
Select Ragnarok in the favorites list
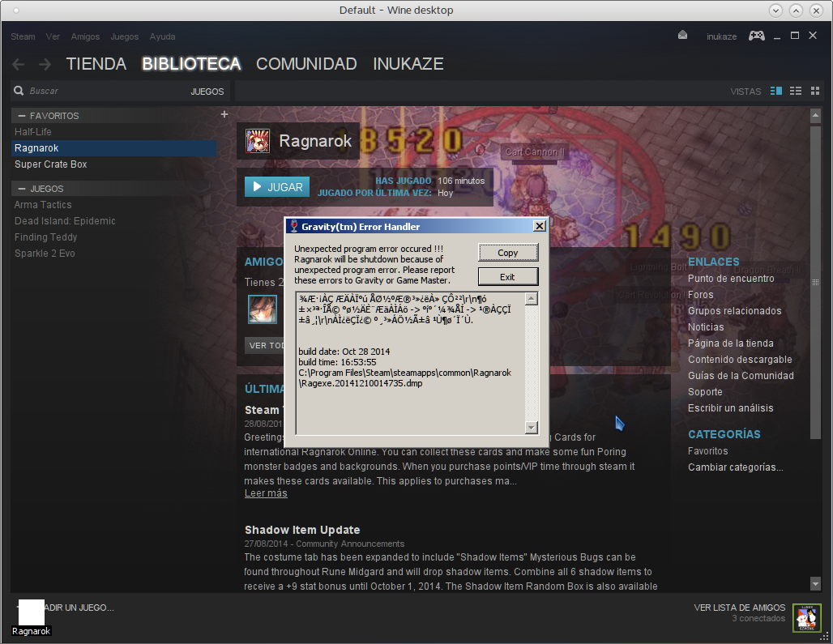tap(113, 148)
